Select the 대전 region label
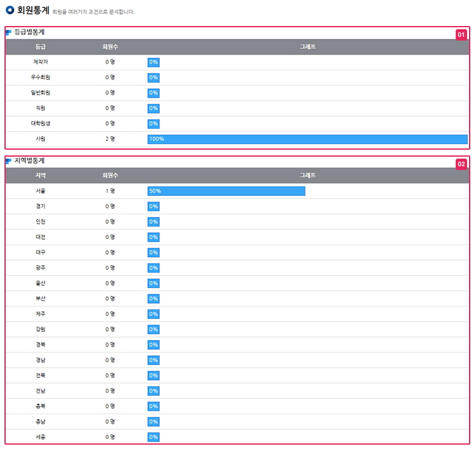476x451 pixels. (x=41, y=237)
